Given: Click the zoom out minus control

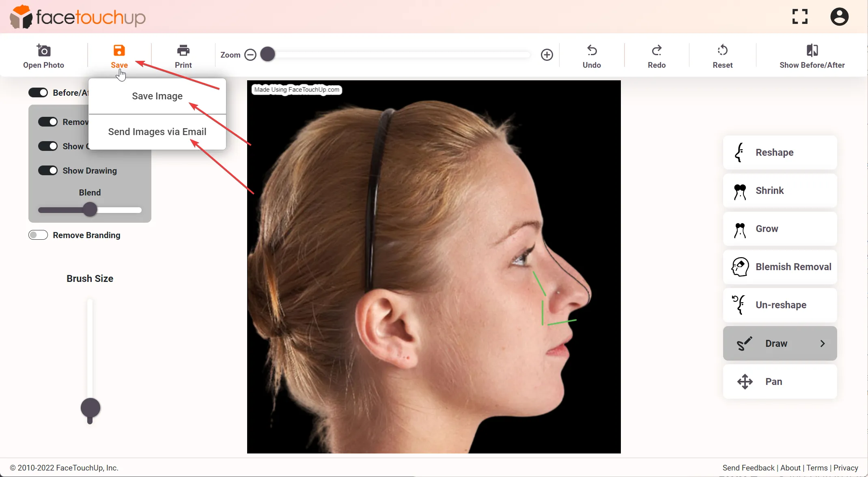Looking at the screenshot, I should [x=250, y=54].
